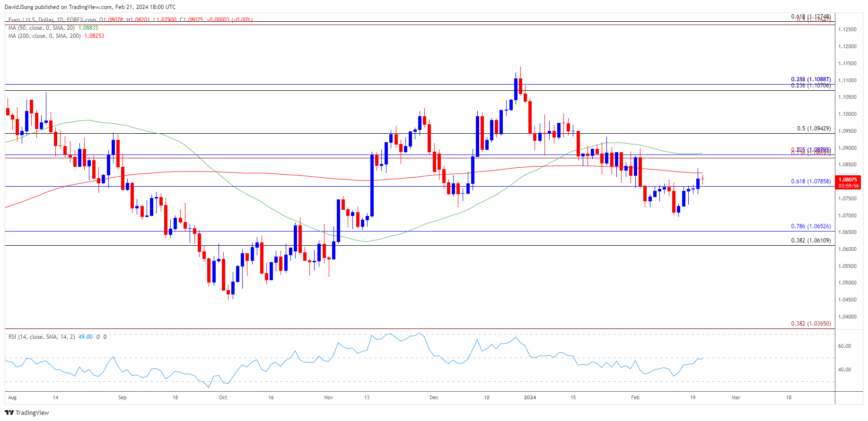Click the 1.05000 price axis label
This screenshot has height=421, width=868.
tap(847, 283)
